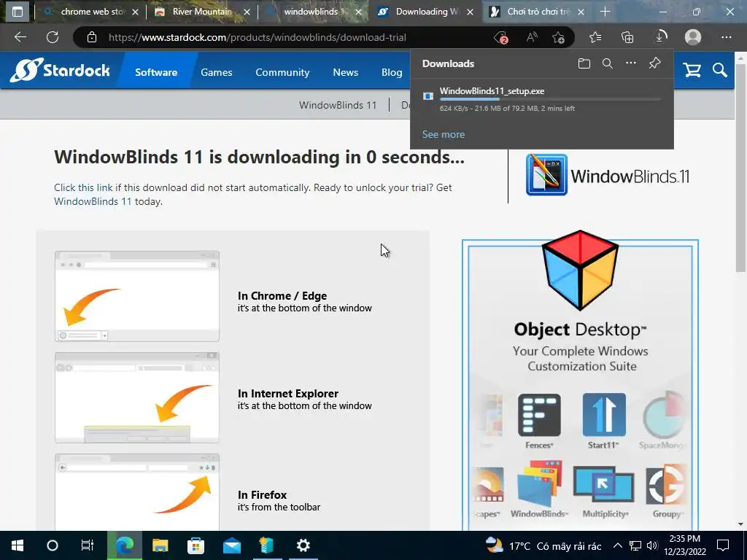This screenshot has width=747, height=560.
Task: Switch to the windowblinds search tab
Action: pos(312,12)
